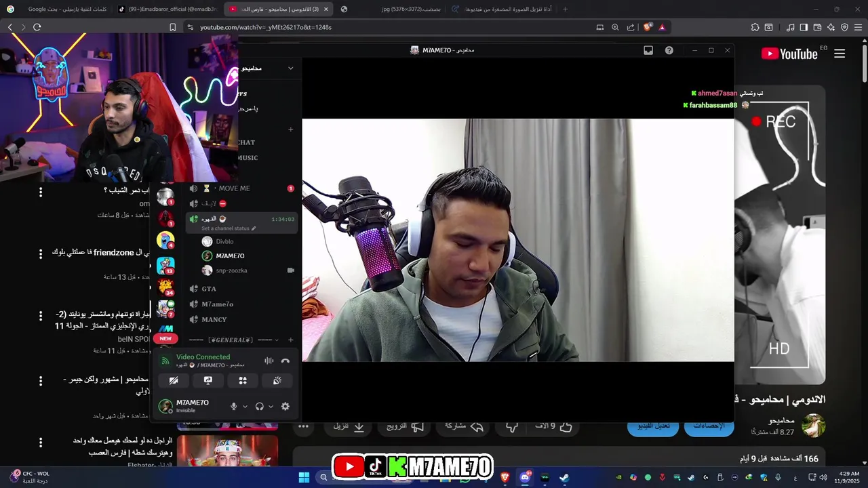
Task: Toggle Discord camera on/off button
Action: coord(174,381)
